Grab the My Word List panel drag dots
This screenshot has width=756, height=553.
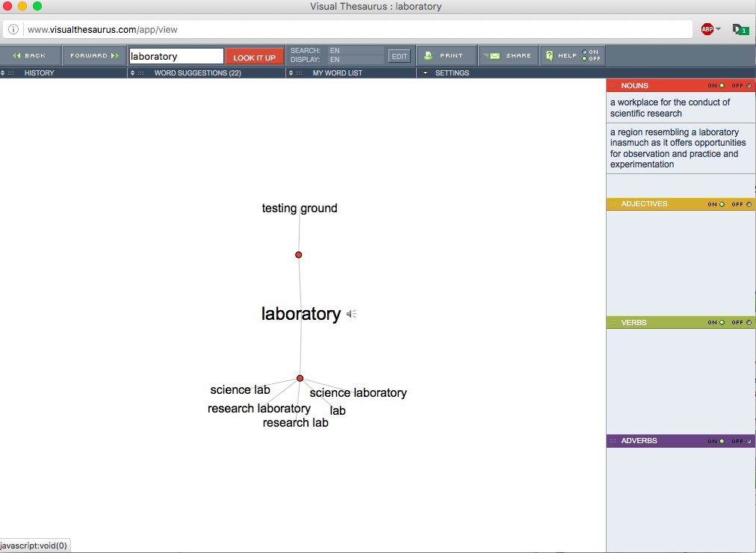click(300, 73)
